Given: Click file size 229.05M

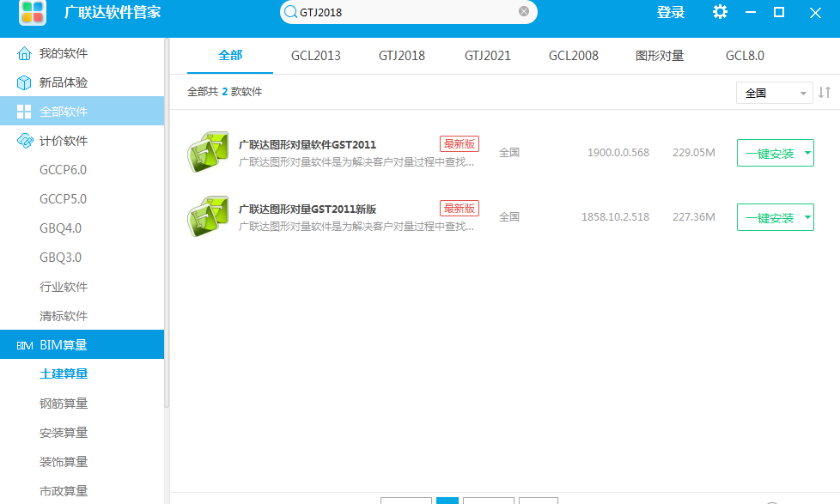Looking at the screenshot, I should [694, 153].
